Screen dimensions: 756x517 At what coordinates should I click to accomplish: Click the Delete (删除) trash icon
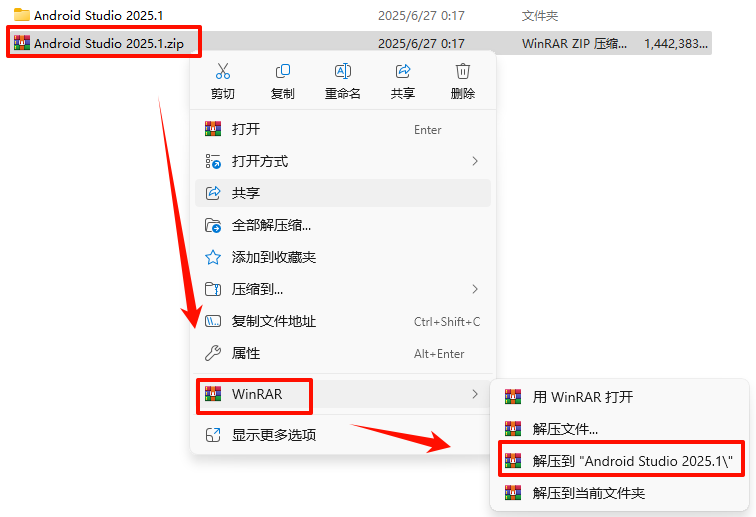[x=462, y=71]
